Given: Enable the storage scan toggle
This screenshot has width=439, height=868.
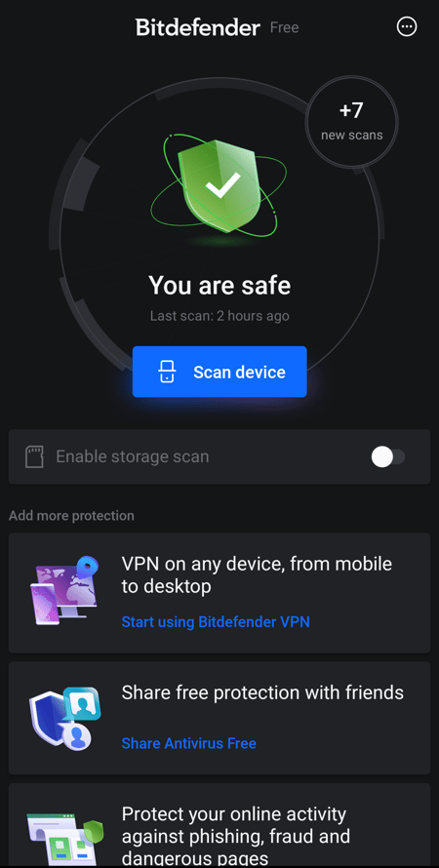Looking at the screenshot, I should point(388,457).
